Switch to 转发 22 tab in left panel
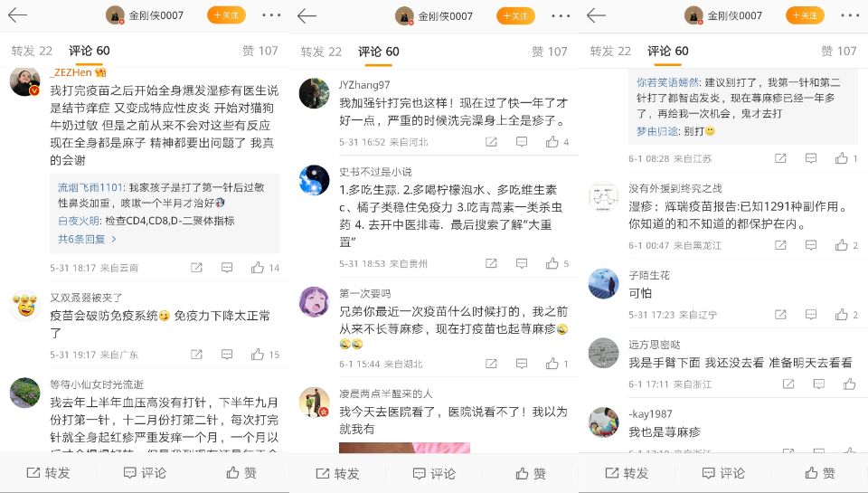Screen dimensions: 868x493 click(x=32, y=51)
